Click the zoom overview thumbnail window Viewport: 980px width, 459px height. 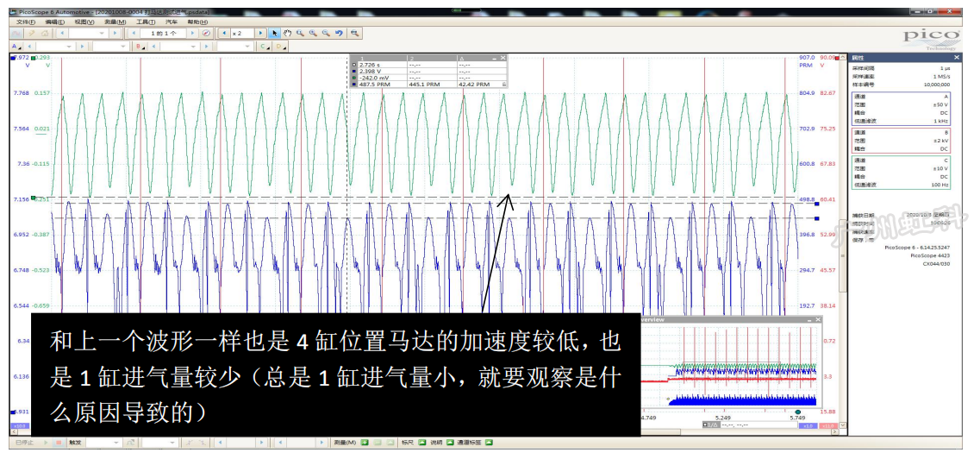click(731, 363)
